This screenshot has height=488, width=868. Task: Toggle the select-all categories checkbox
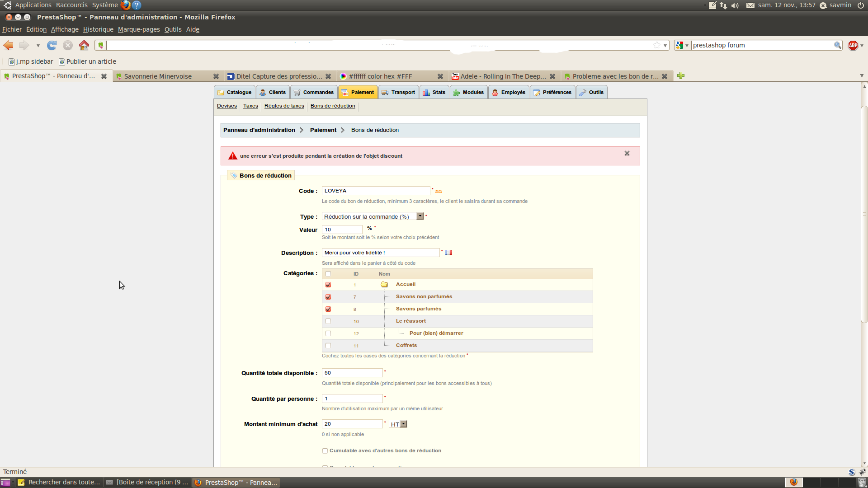pos(328,274)
